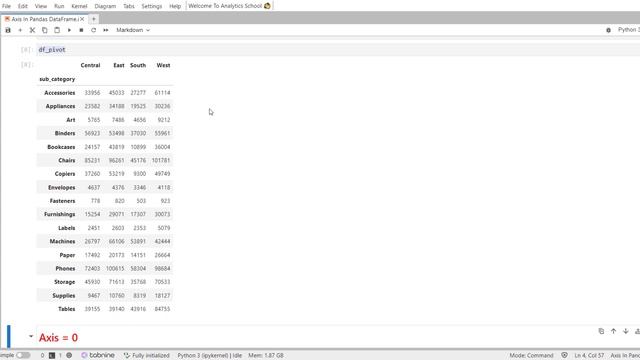Click the Mode: Command status item
640x360 pixels.
531,356
